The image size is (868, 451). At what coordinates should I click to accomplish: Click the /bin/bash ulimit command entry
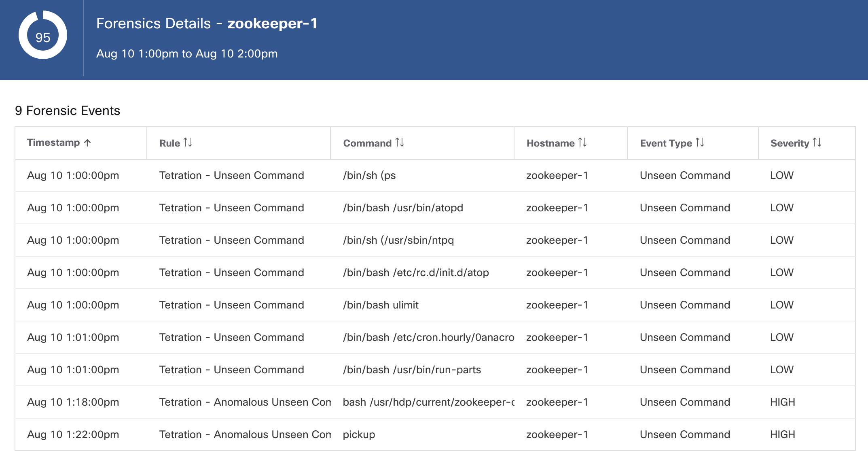pos(381,305)
